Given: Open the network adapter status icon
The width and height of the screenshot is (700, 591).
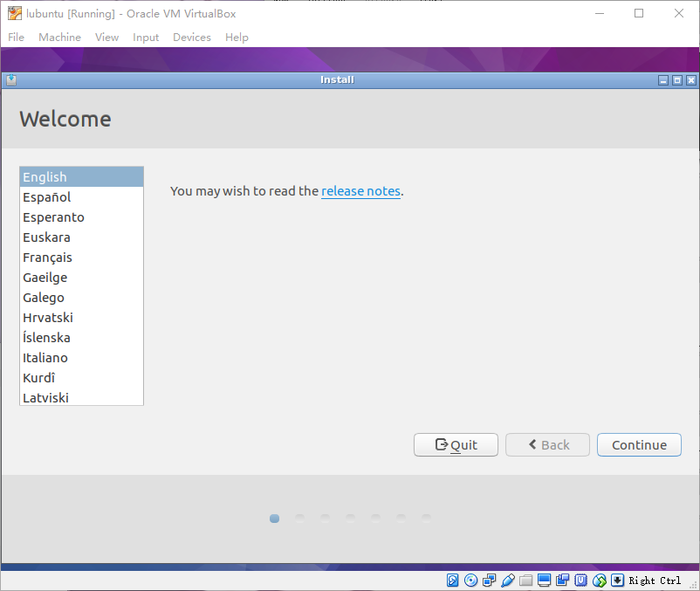Looking at the screenshot, I should [490, 581].
